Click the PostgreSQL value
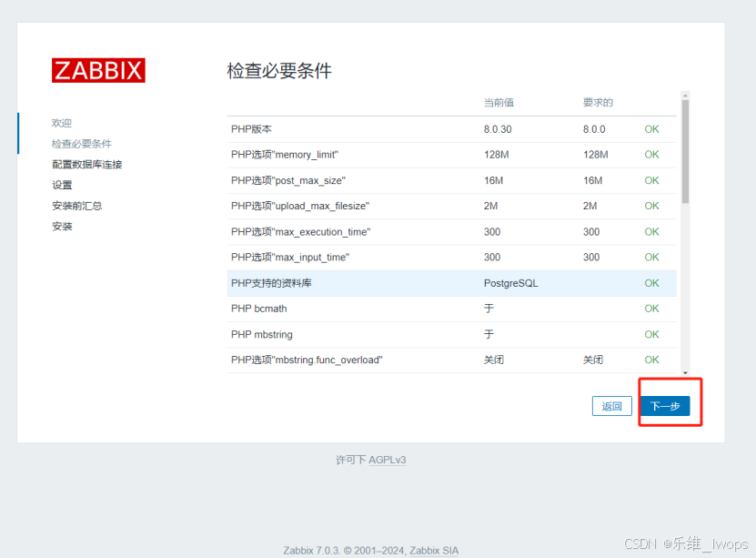Image resolution: width=756 pixels, height=558 pixels. (510, 283)
